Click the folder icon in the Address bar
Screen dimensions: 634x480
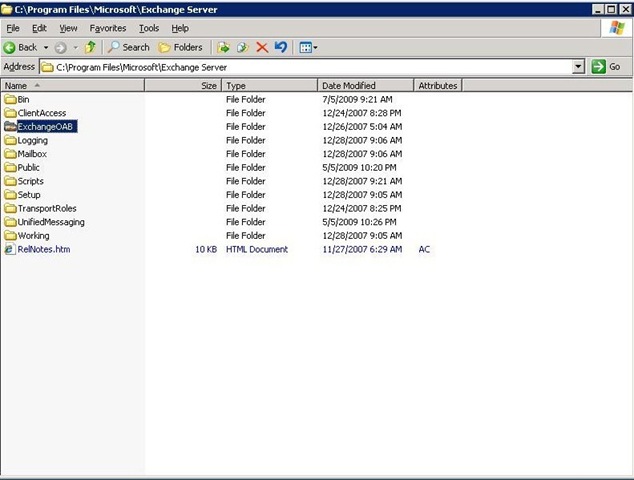pyautogui.click(x=48, y=67)
